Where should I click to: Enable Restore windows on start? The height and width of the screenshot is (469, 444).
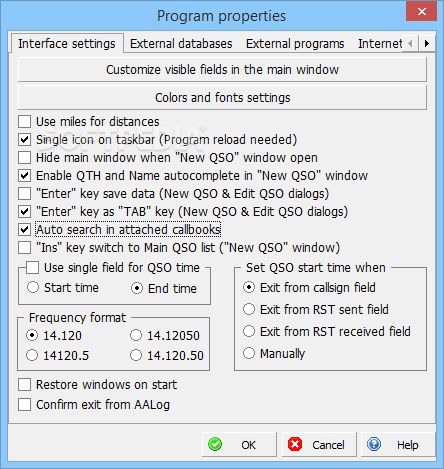click(25, 385)
